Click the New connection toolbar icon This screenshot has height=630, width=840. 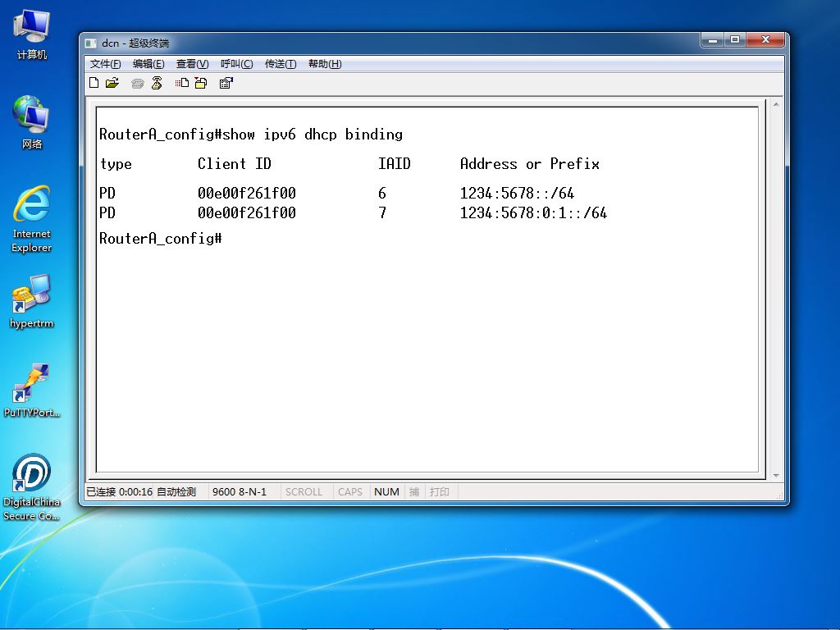click(94, 83)
